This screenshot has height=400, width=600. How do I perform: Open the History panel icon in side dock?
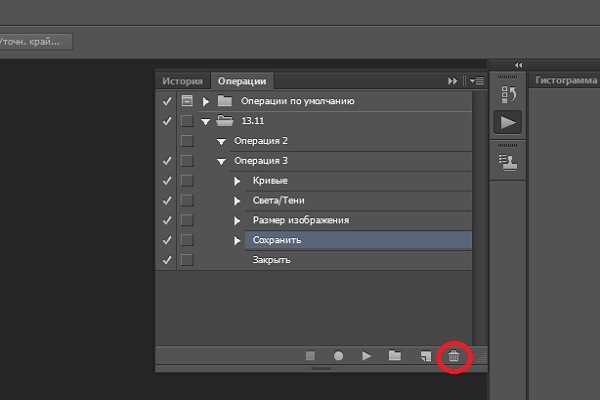click(508, 93)
